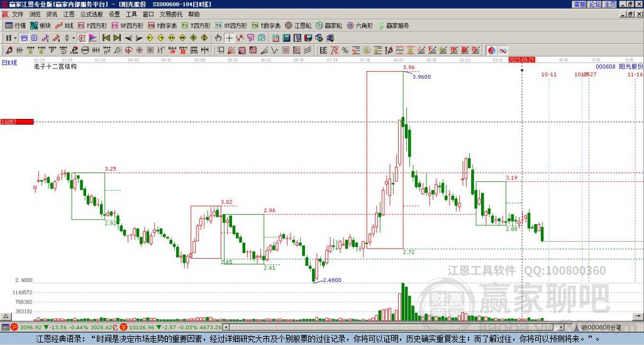644x345 pixels.
Task: Jump to last bar icon
Action: 117,38
